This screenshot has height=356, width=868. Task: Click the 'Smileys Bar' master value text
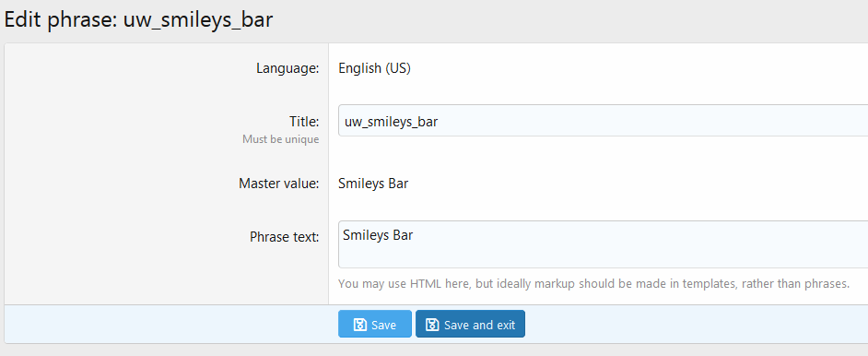point(373,184)
